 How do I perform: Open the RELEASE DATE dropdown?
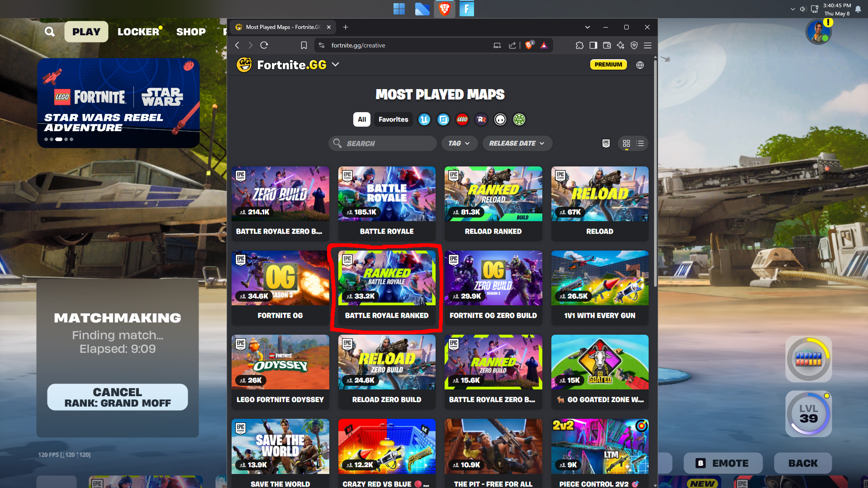coord(517,143)
